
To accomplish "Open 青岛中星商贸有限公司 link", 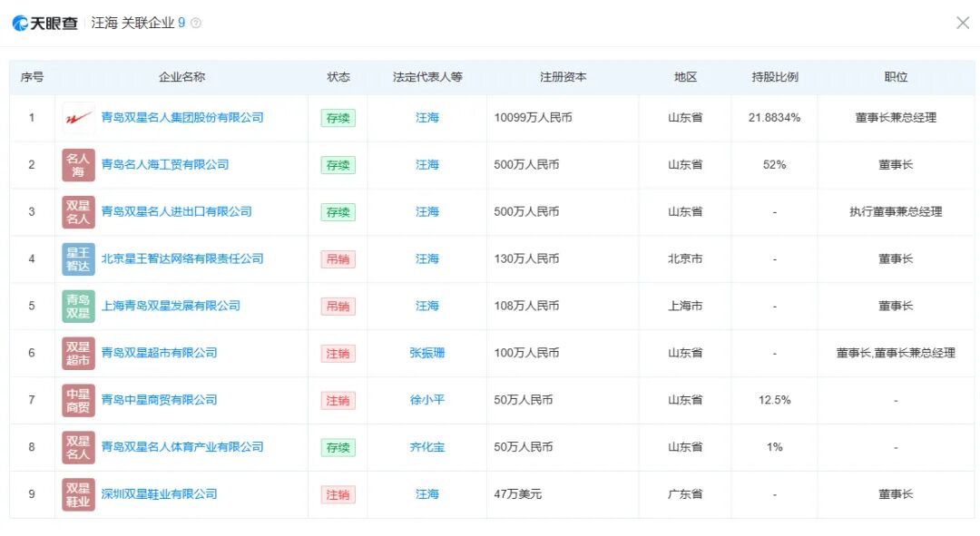I will pos(160,400).
